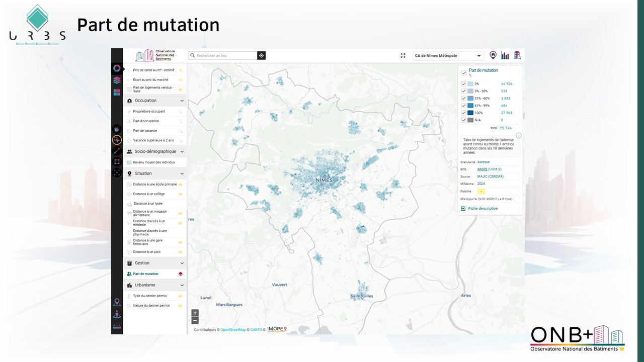Uncheck the N/A legend checkbox
The height and width of the screenshot is (362, 644).
464,120
